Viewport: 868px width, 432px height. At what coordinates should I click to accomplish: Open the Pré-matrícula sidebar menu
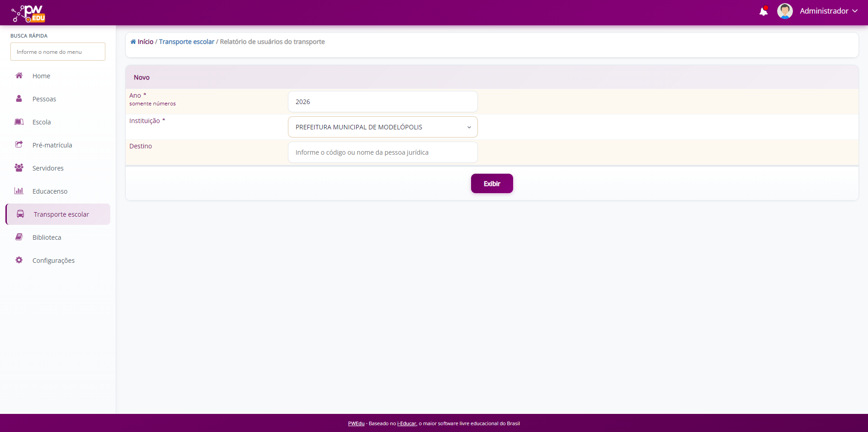pyautogui.click(x=52, y=145)
